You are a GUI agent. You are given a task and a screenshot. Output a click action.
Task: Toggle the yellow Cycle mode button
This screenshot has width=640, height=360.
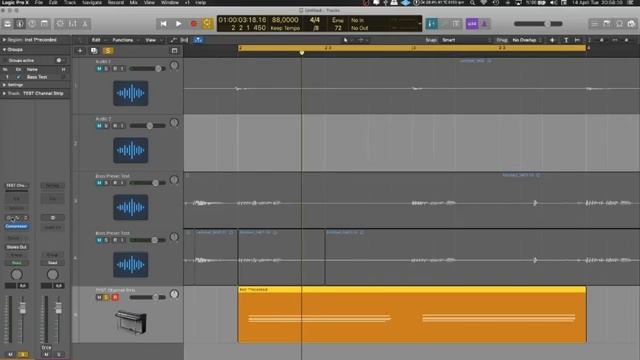click(x=207, y=24)
